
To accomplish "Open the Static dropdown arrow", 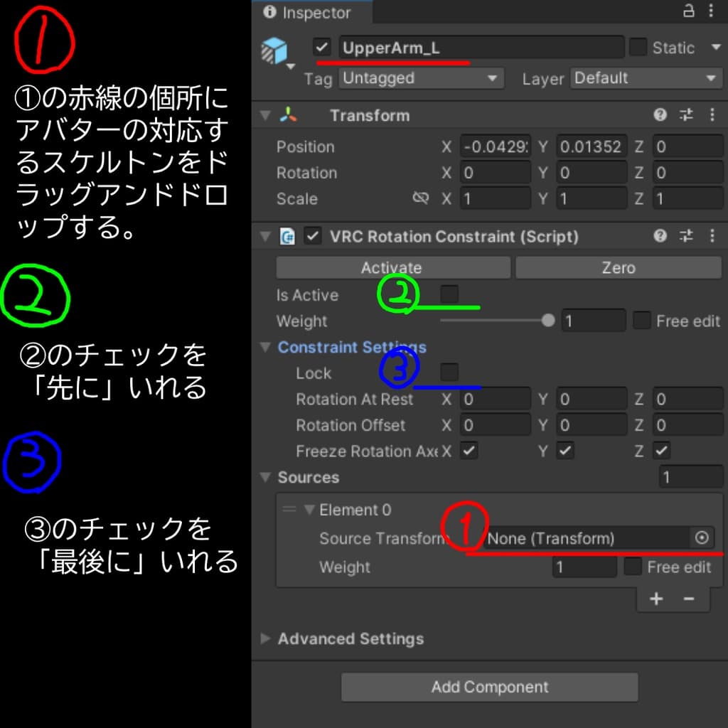I will 715,47.
